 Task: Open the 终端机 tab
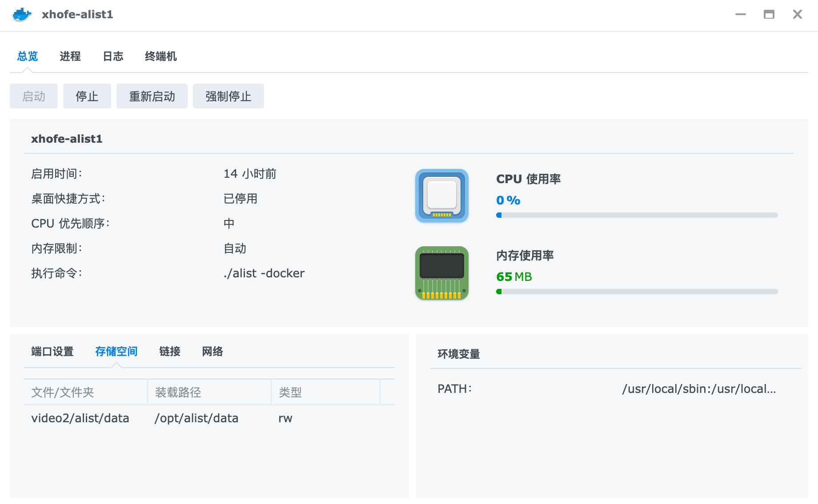click(161, 56)
